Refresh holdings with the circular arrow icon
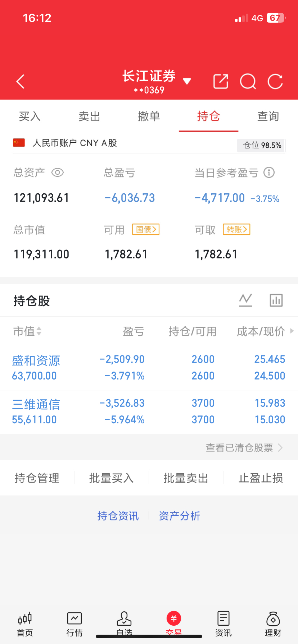Viewport: 298px width, 644px height. [275, 82]
